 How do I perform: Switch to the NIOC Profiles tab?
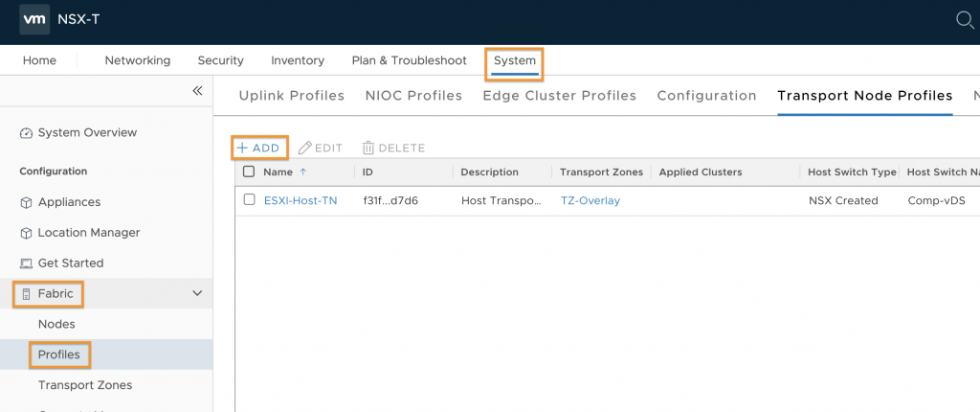413,96
